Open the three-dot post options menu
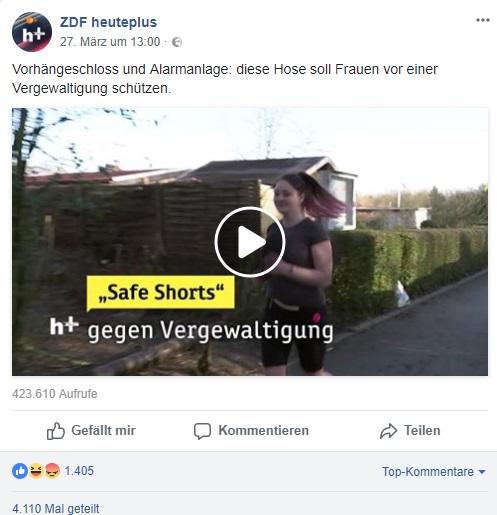 click(x=483, y=20)
